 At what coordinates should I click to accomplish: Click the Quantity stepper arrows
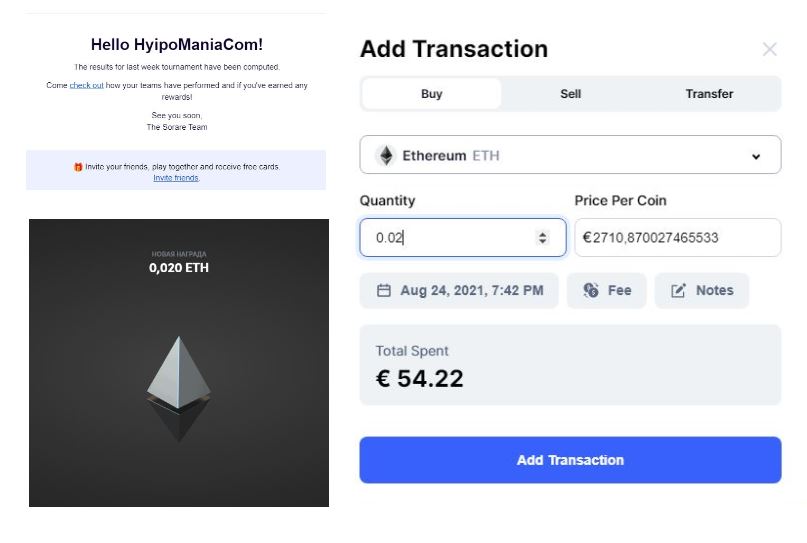[543, 238]
